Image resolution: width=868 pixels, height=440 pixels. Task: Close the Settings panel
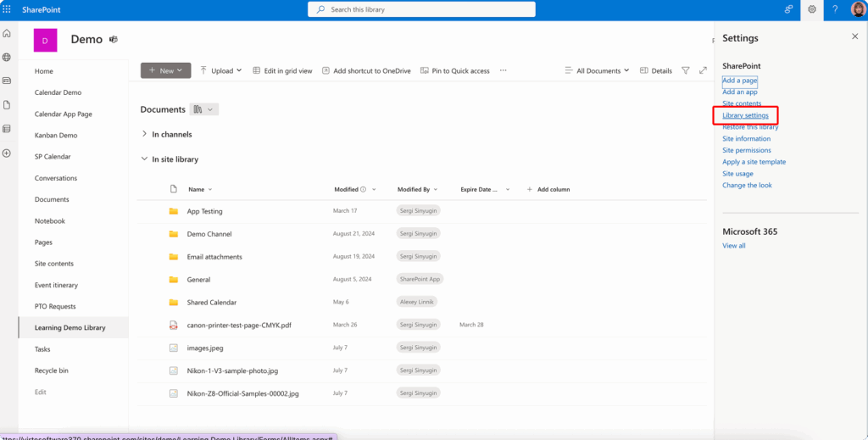pyautogui.click(x=854, y=37)
